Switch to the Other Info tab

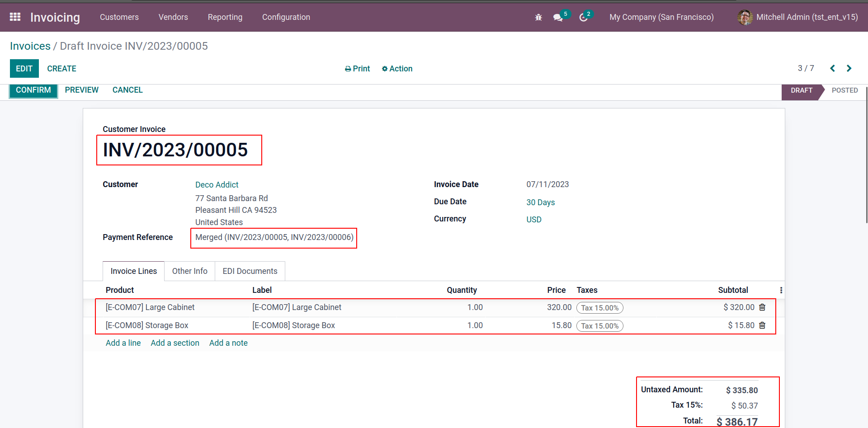point(189,271)
